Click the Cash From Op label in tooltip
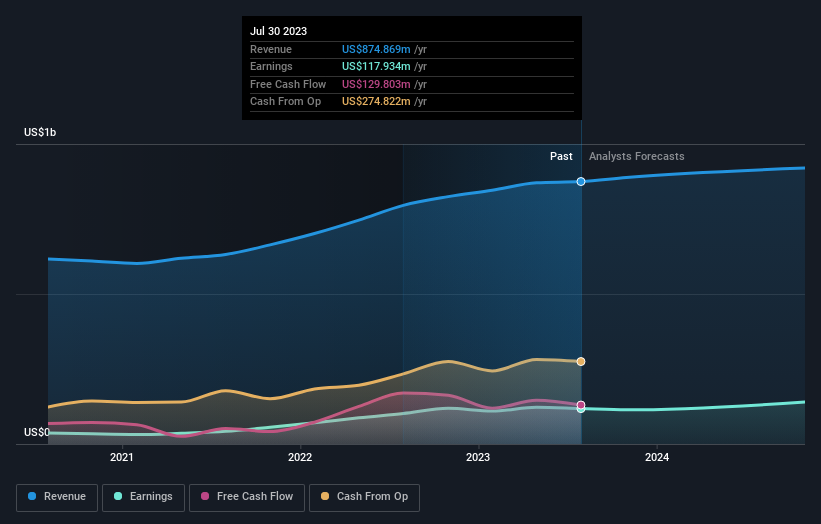This screenshot has width=821, height=524. point(285,102)
